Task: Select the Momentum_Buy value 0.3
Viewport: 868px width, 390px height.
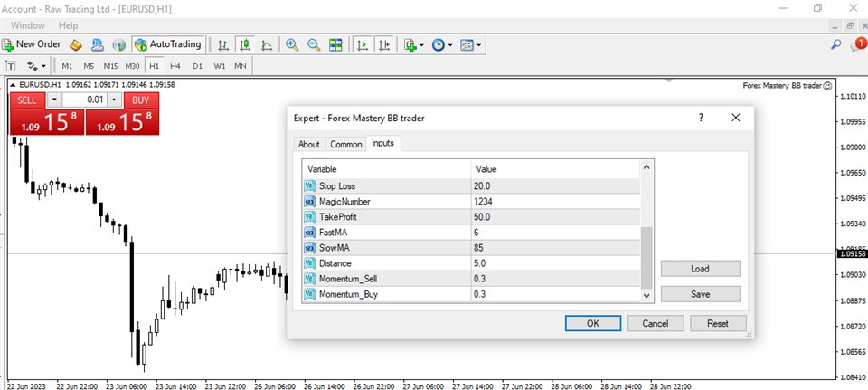Action: point(555,294)
